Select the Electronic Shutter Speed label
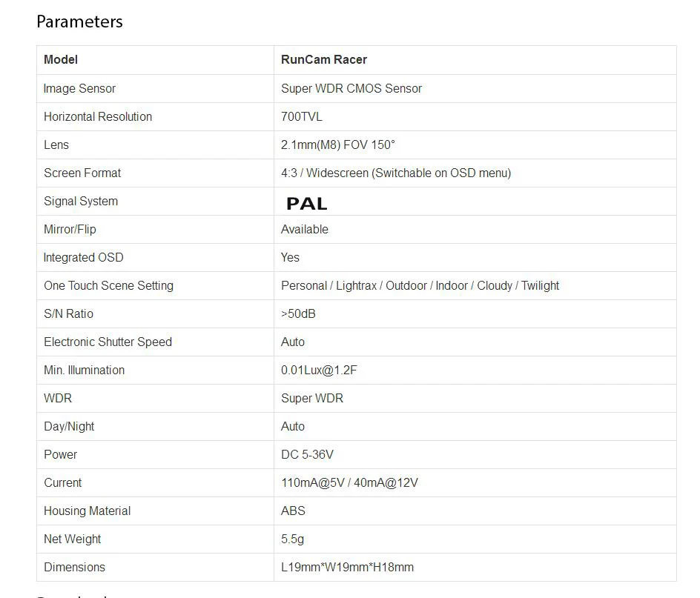 coord(108,342)
